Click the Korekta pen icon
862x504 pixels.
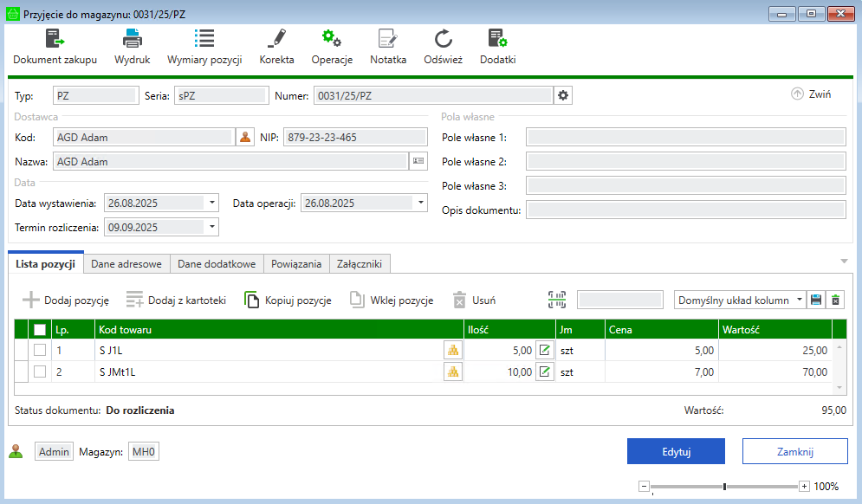[276, 39]
